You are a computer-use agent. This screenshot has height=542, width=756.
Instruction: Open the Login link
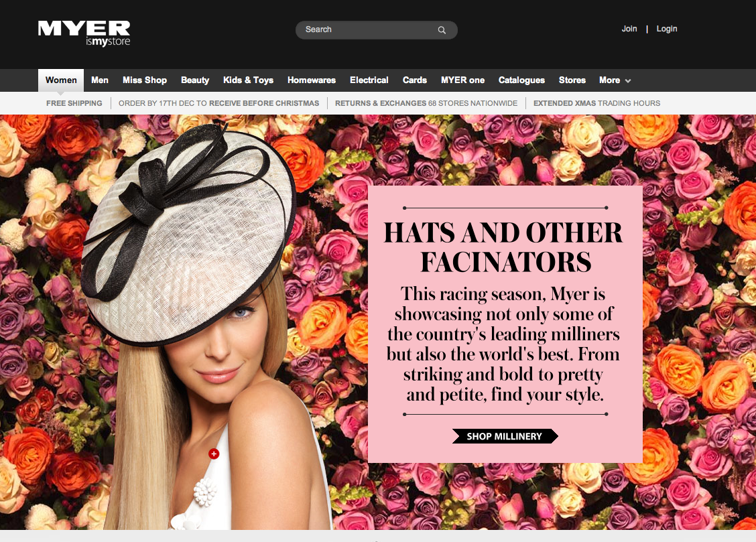667,29
